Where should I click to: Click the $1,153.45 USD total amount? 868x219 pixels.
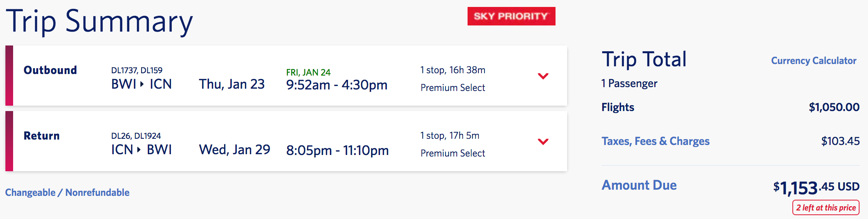pyautogui.click(x=816, y=188)
